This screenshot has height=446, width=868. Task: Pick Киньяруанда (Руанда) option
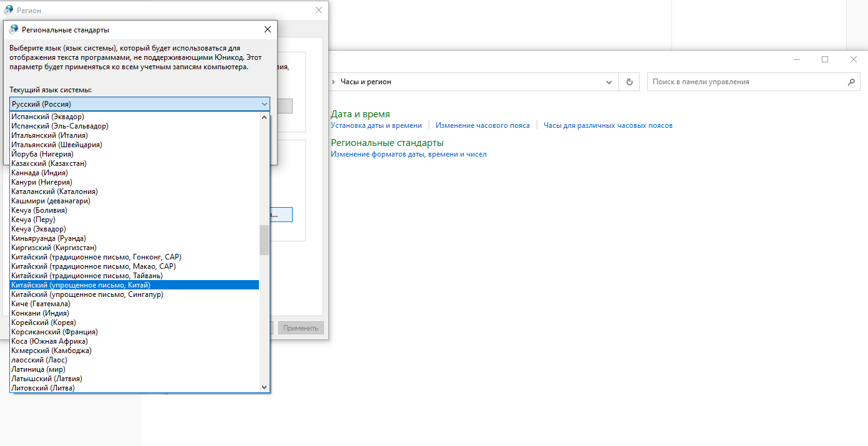point(134,238)
